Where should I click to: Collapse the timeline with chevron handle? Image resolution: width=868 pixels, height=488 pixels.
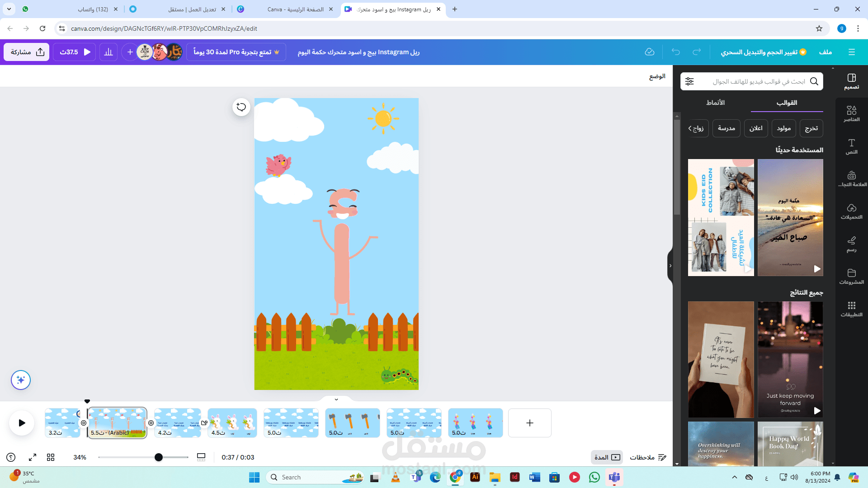(x=336, y=399)
